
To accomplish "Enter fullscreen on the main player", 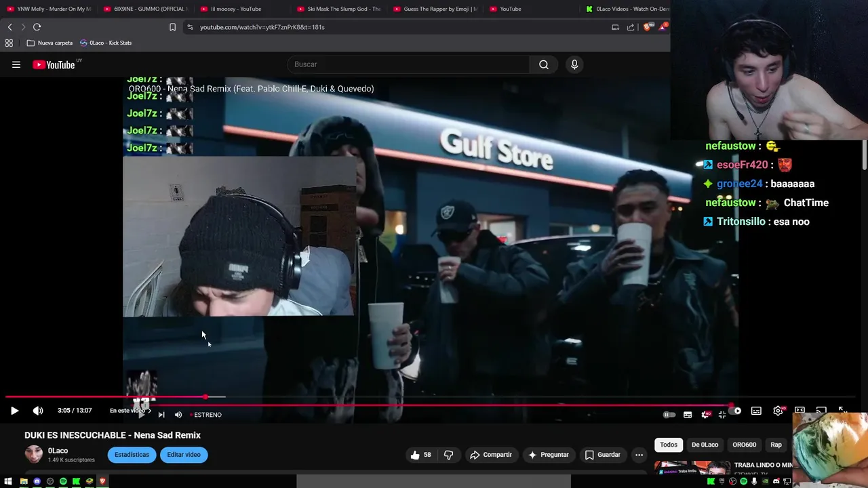I will click(x=842, y=411).
